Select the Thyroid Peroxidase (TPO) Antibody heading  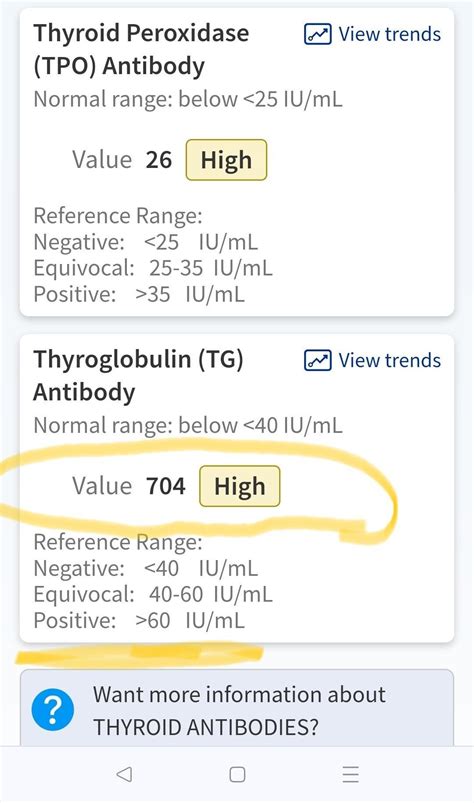[x=141, y=50]
